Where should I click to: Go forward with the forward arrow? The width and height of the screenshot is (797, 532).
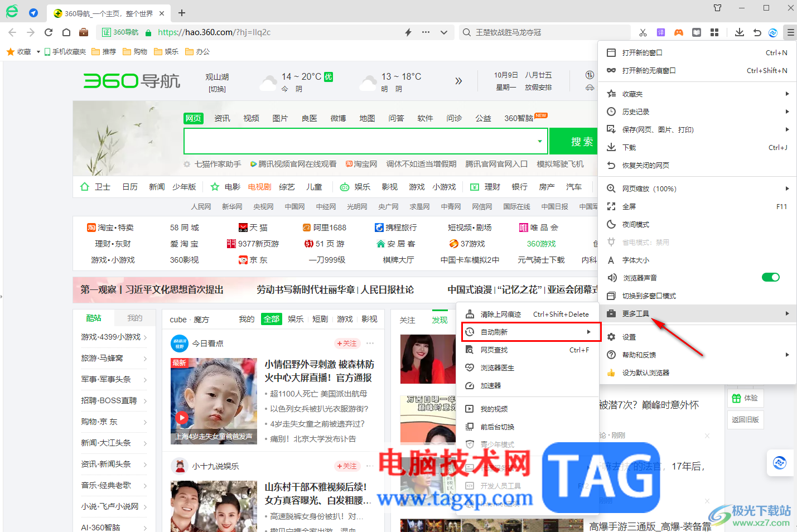click(31, 32)
